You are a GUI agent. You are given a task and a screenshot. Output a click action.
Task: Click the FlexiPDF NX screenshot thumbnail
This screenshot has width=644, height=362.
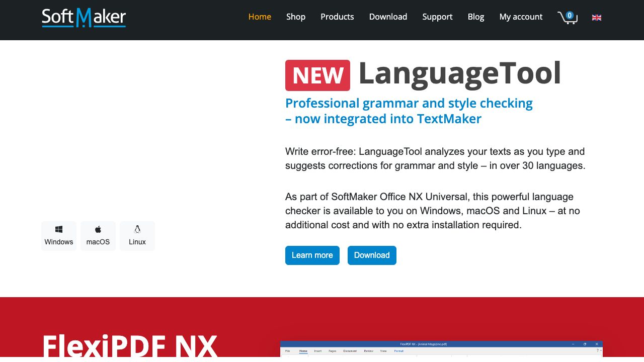(441, 349)
